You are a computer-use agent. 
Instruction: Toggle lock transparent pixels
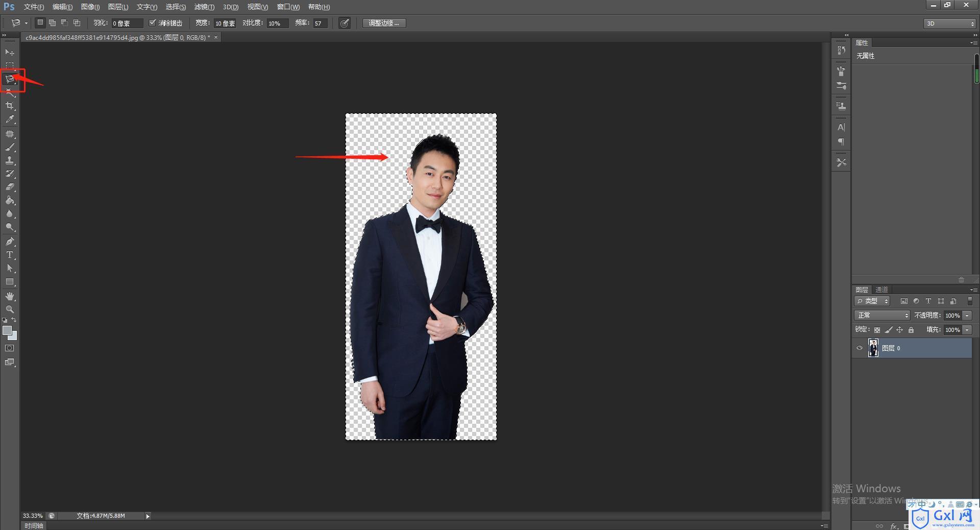(x=877, y=330)
